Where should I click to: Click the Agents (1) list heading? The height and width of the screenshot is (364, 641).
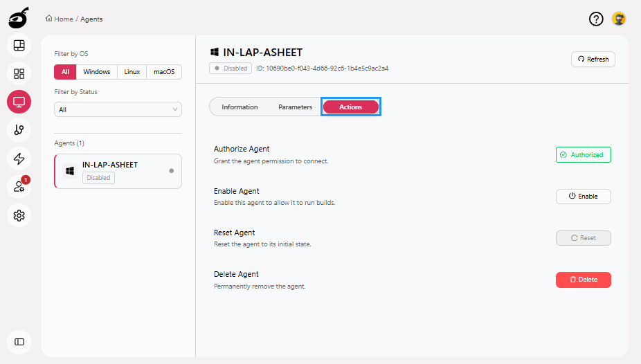[x=69, y=143]
